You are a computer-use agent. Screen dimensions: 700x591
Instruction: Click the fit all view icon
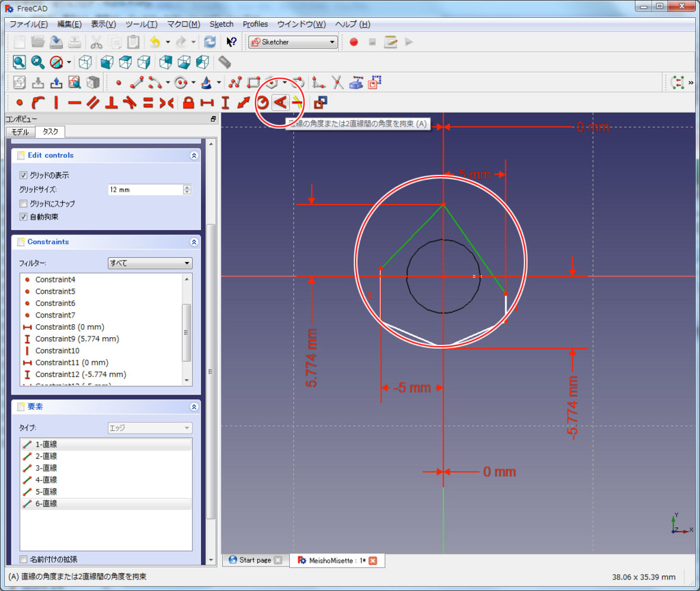(x=19, y=62)
